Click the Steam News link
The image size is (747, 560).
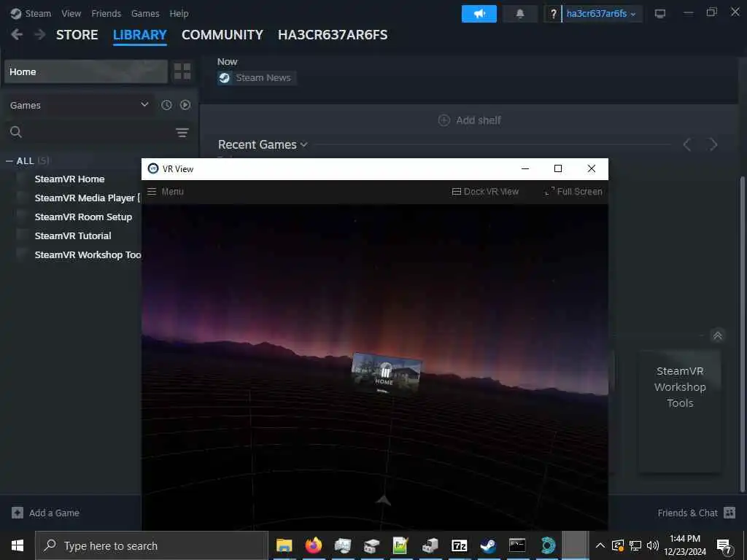(x=263, y=77)
